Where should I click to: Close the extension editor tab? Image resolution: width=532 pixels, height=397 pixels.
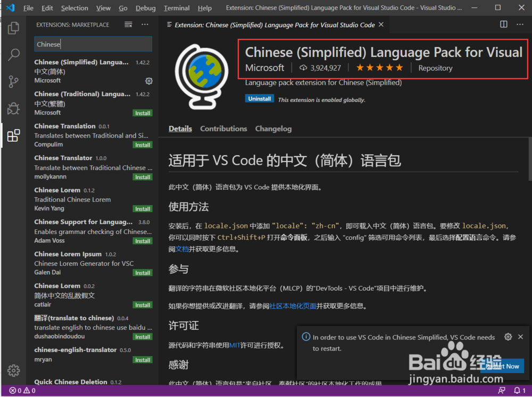(x=381, y=24)
